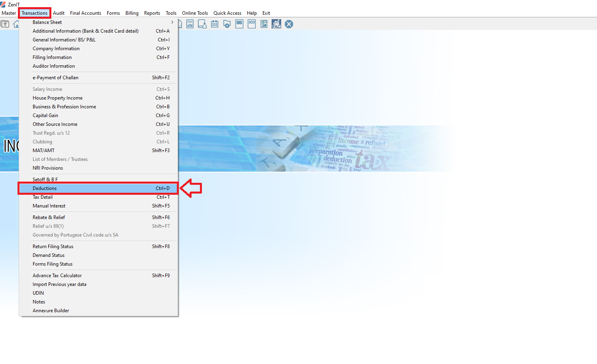Click the add folder toolbar icon

227,24
